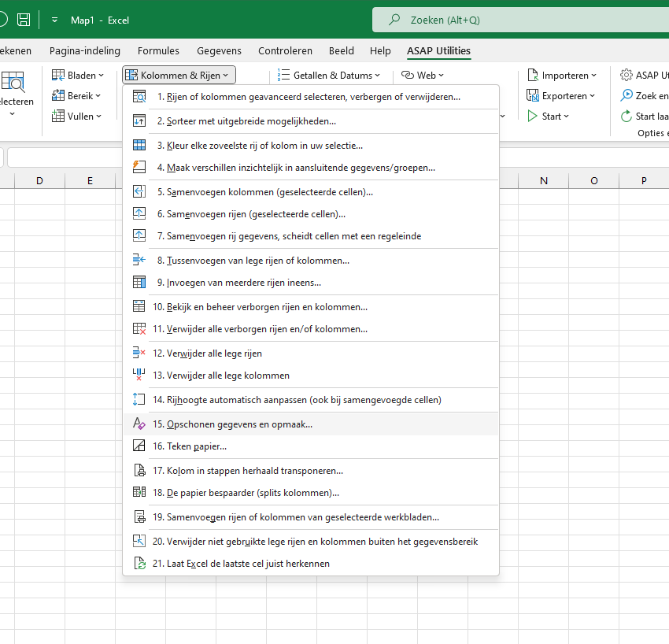
Task: Open the Vullen dropdown menu
Action: 77,117
